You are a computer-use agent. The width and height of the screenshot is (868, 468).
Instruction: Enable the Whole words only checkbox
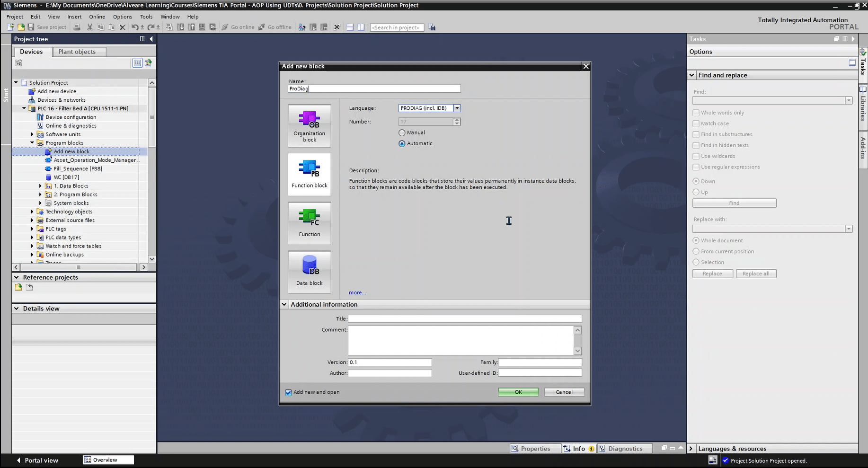696,113
